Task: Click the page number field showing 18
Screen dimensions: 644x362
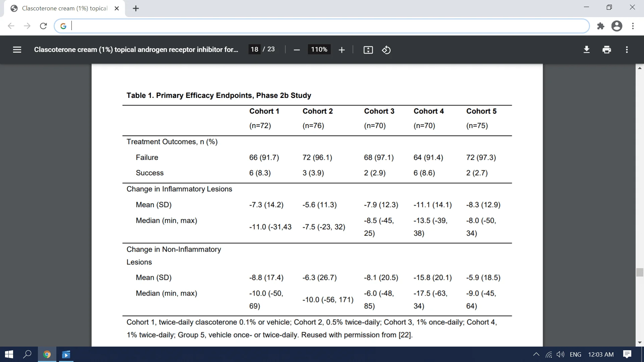Action: pos(255,49)
